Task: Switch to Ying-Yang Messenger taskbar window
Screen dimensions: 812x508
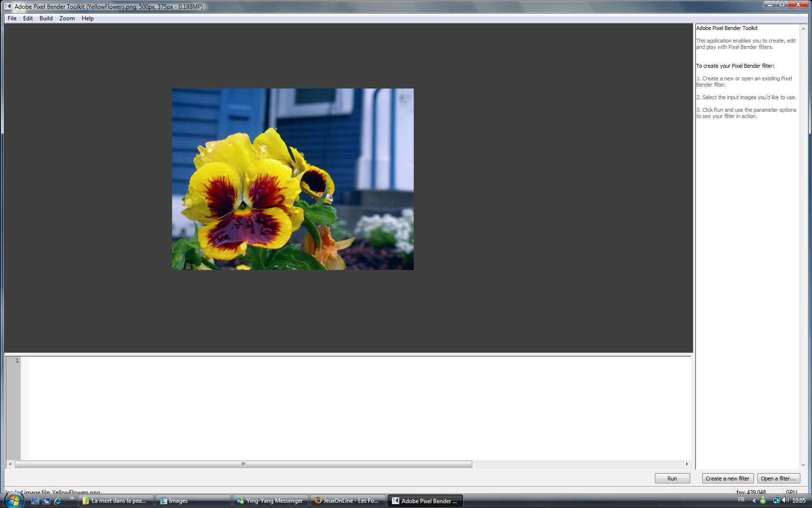Action: coord(271,501)
